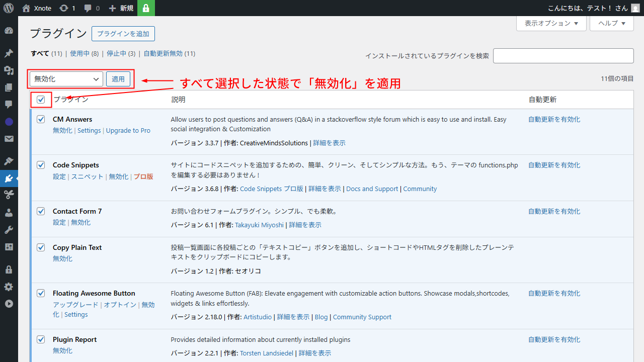Open the purple circle sidebar icon
The image size is (644, 362).
click(9, 122)
